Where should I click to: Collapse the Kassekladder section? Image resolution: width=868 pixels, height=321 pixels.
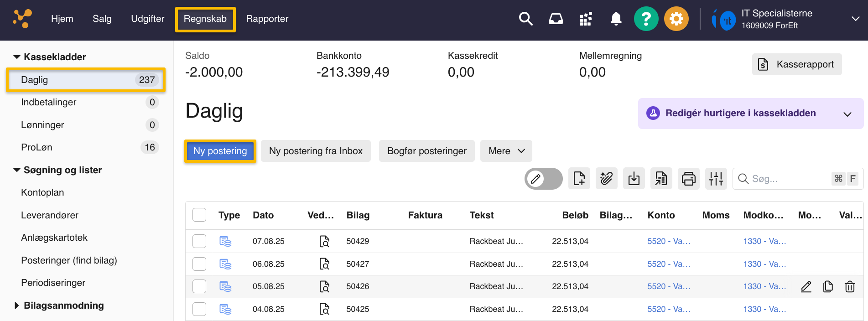tap(17, 57)
